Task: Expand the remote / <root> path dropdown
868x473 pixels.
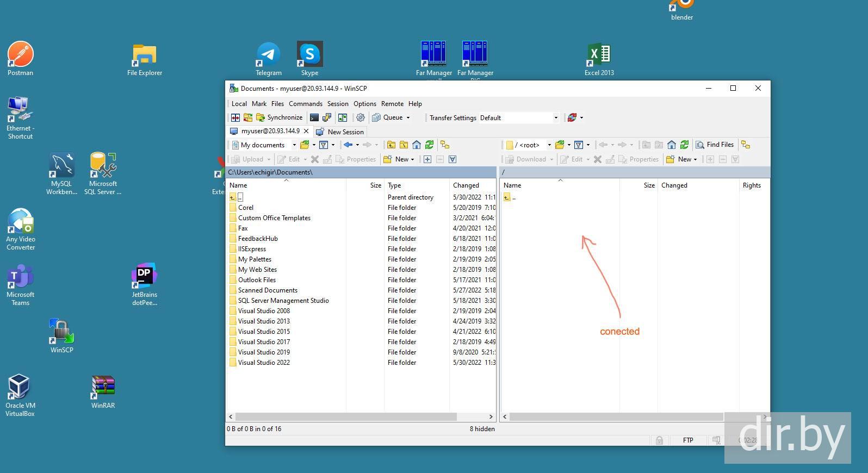Action: tap(549, 145)
